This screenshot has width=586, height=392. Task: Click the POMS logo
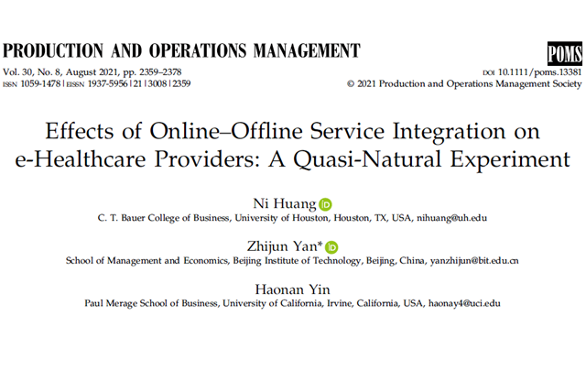click(x=563, y=52)
